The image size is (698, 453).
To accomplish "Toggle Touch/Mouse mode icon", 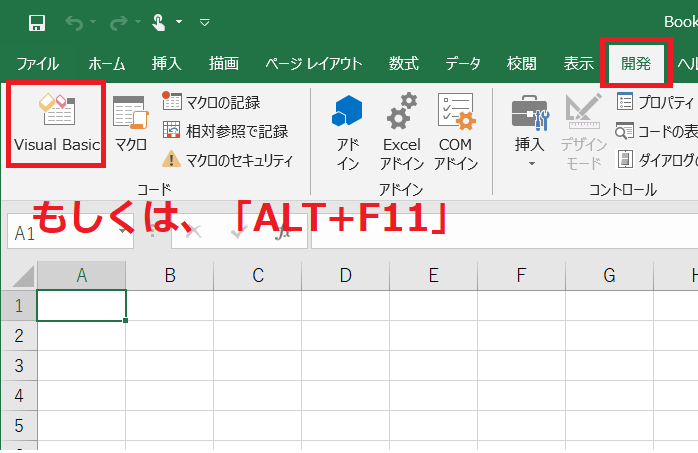I will pos(158,22).
